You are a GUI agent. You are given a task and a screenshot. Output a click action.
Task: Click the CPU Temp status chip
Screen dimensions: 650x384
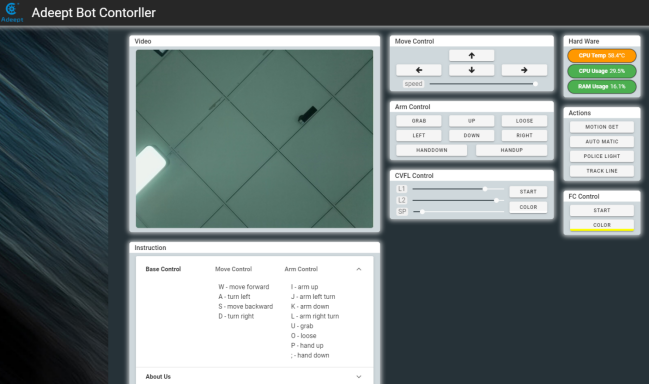pyautogui.click(x=601, y=56)
